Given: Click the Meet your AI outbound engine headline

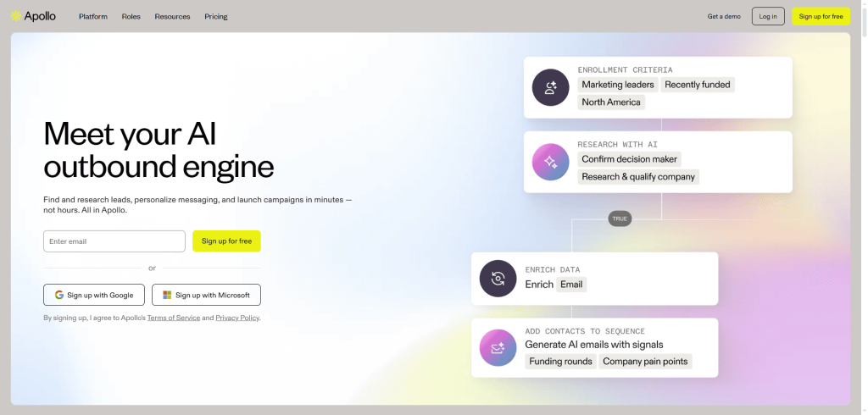Looking at the screenshot, I should (159, 149).
